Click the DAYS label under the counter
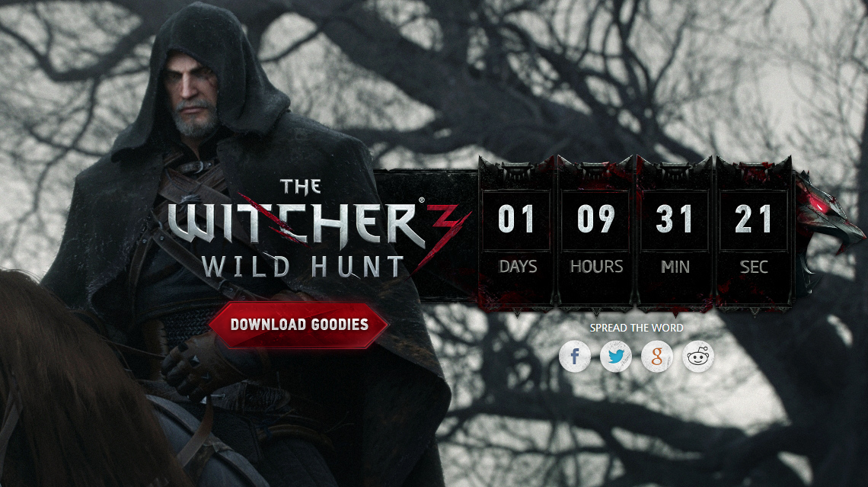The image size is (868, 487). coord(518,267)
